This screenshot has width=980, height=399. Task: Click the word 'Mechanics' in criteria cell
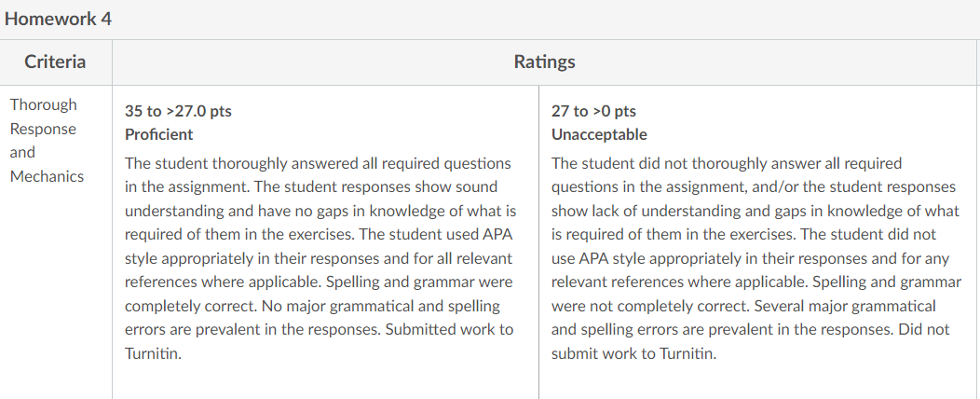tap(47, 176)
